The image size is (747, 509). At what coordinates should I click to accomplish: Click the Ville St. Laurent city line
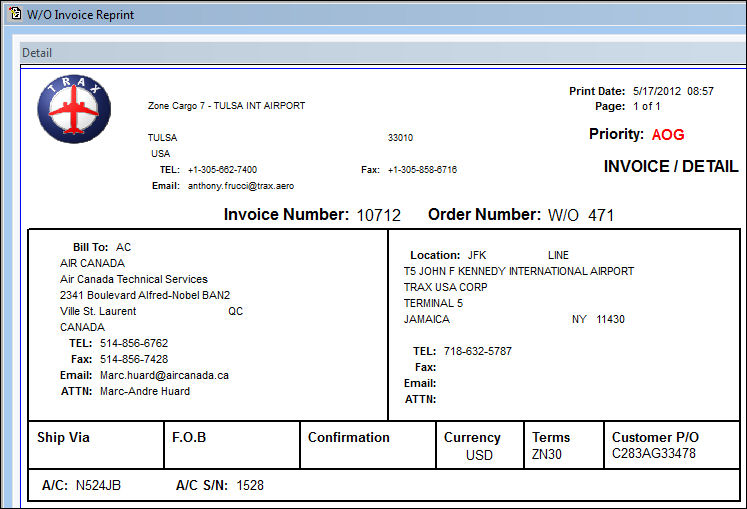pos(98,311)
